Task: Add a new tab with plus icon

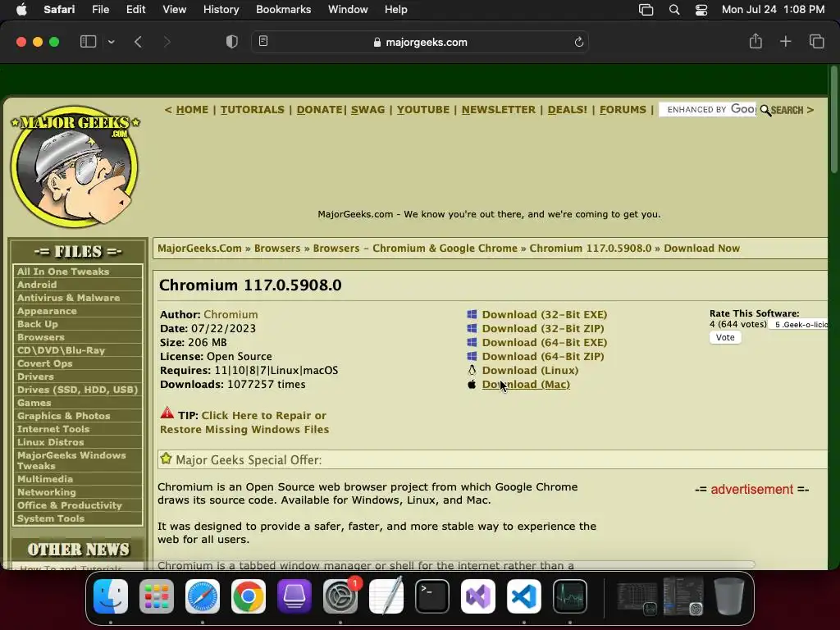Action: pos(785,41)
